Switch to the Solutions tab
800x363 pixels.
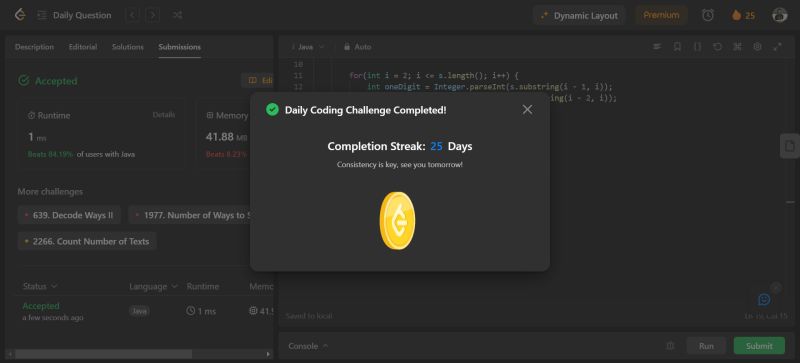[x=128, y=47]
